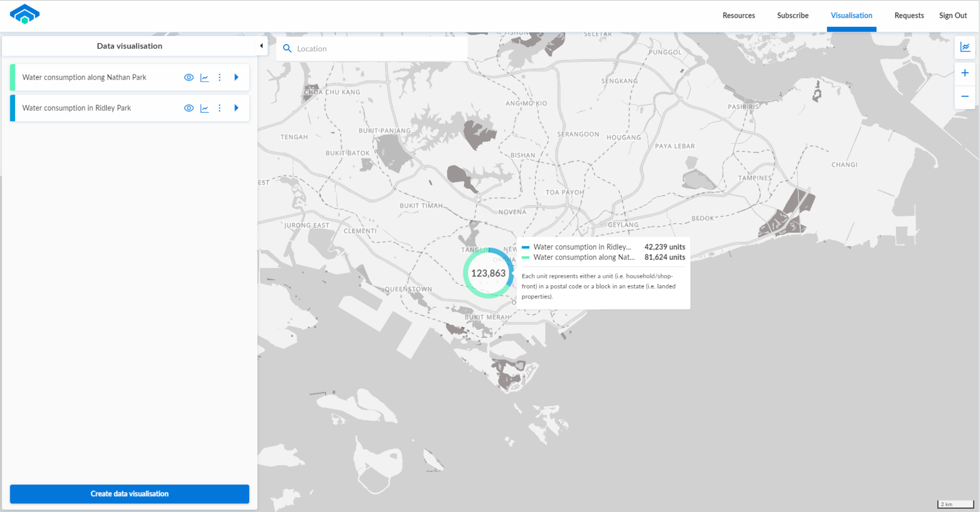Hide the Nathan Park water consumption layer
Image resolution: width=980 pixels, height=512 pixels.
[x=189, y=77]
